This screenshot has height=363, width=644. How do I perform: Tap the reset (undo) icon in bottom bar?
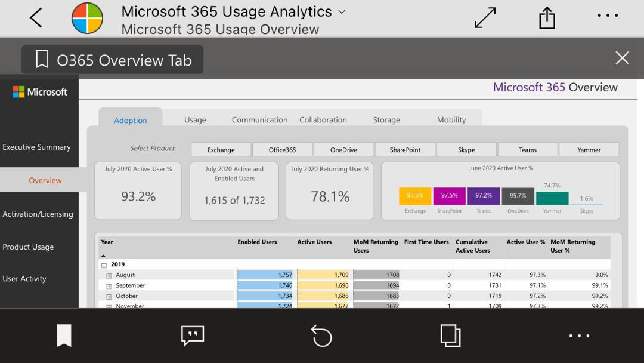322,336
